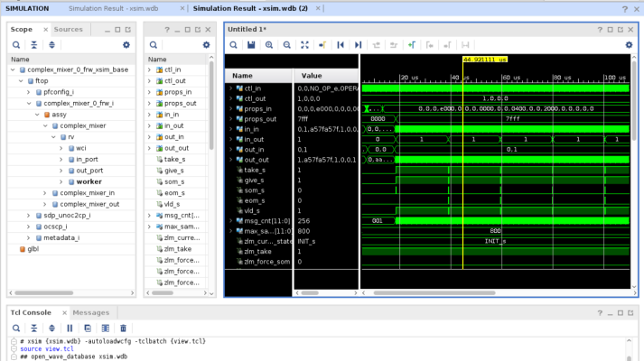Zoom out on the waveform

[x=286, y=45]
